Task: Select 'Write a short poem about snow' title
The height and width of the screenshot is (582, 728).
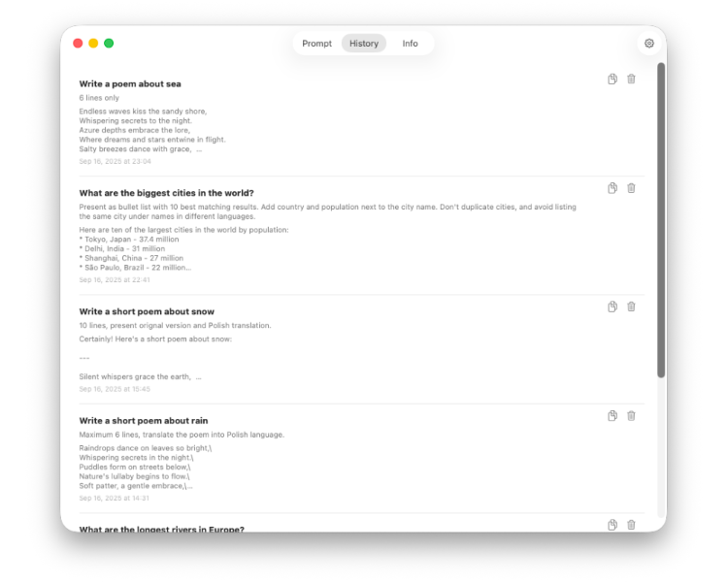Action: coord(147,311)
